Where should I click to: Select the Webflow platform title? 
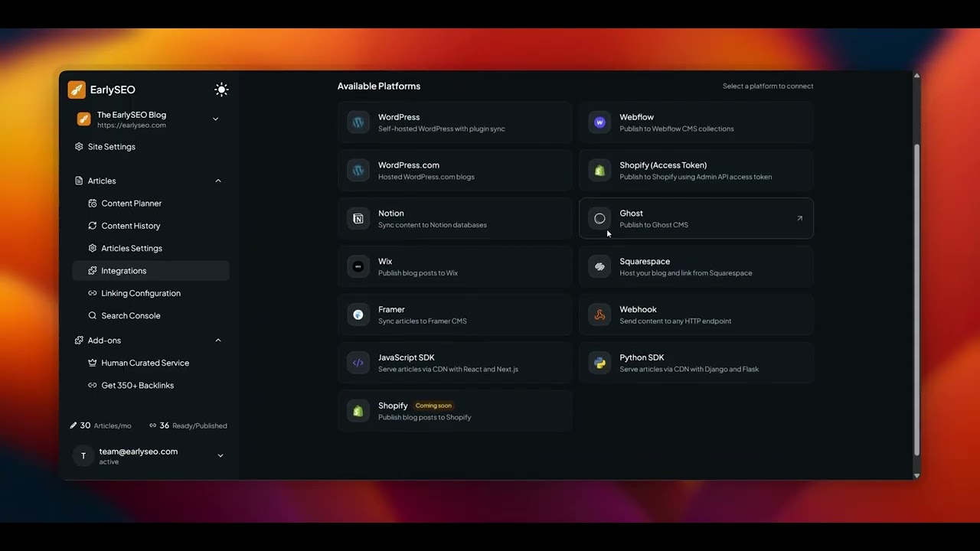coord(636,117)
